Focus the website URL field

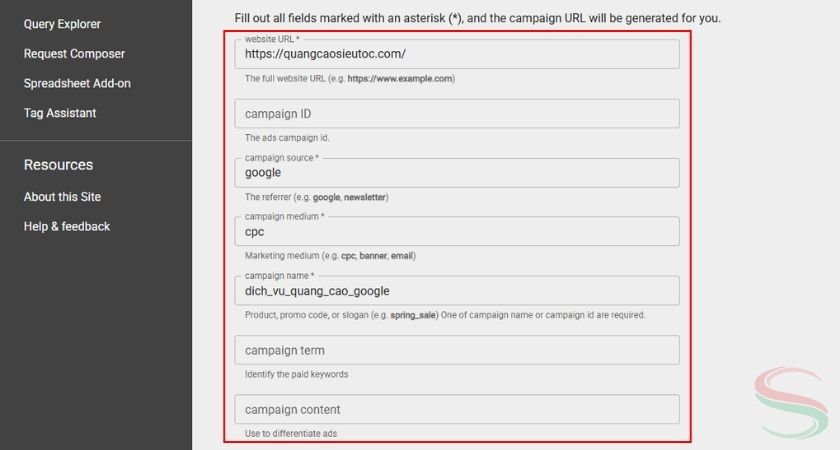click(456, 54)
